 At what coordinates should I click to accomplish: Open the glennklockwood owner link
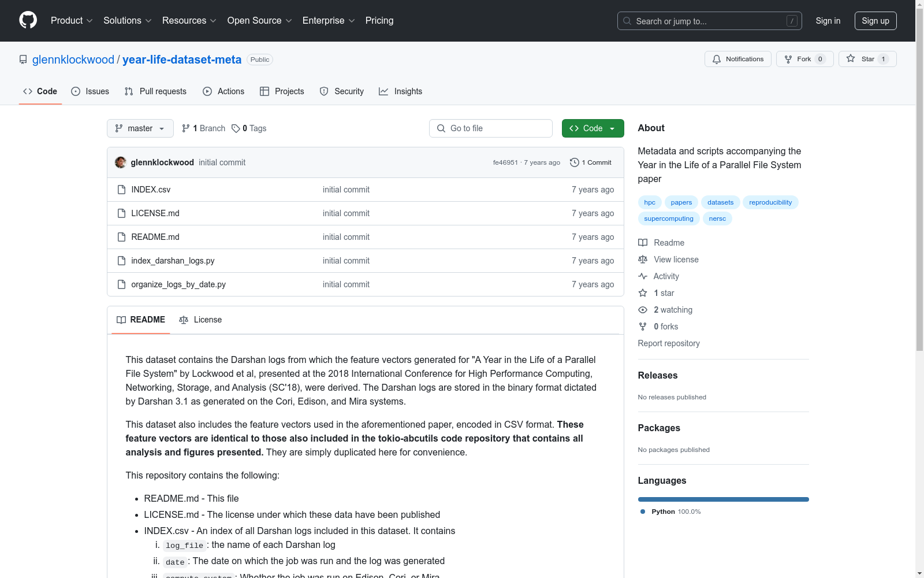point(73,60)
